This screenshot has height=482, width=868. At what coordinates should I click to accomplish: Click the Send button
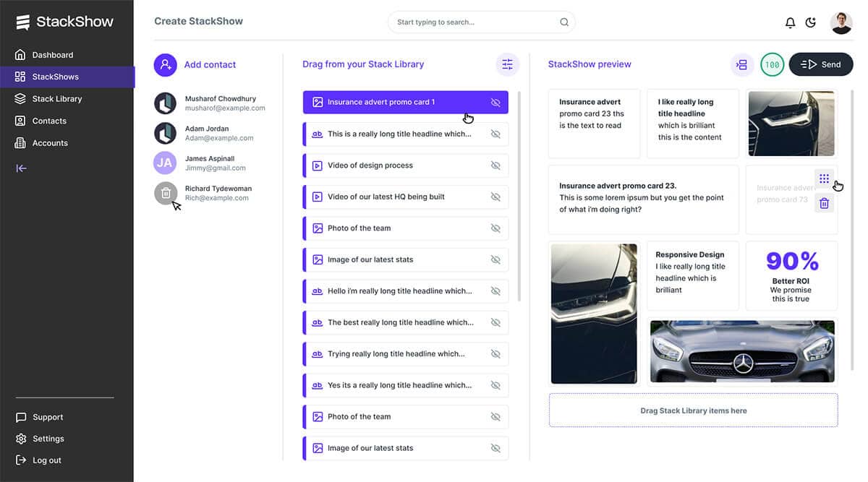pyautogui.click(x=820, y=64)
